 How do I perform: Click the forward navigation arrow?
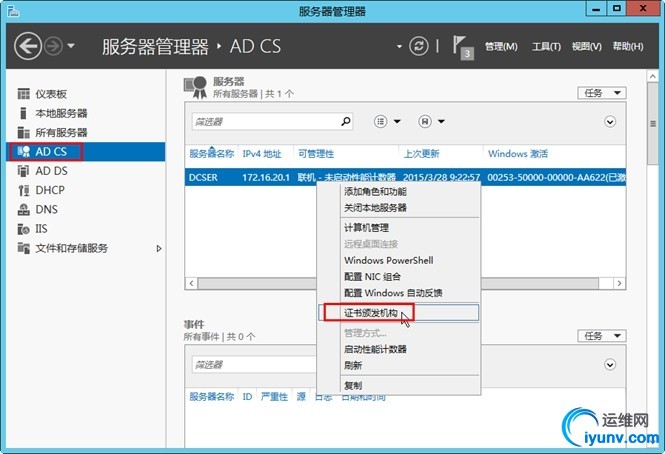(54, 46)
